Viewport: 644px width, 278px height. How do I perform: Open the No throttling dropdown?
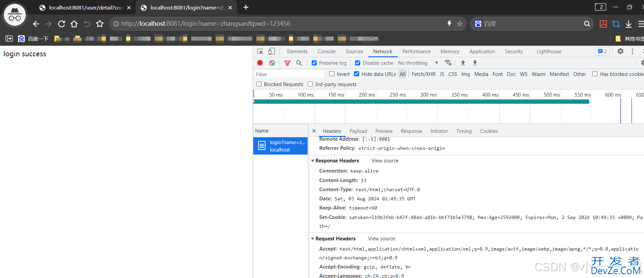pyautogui.click(x=418, y=63)
